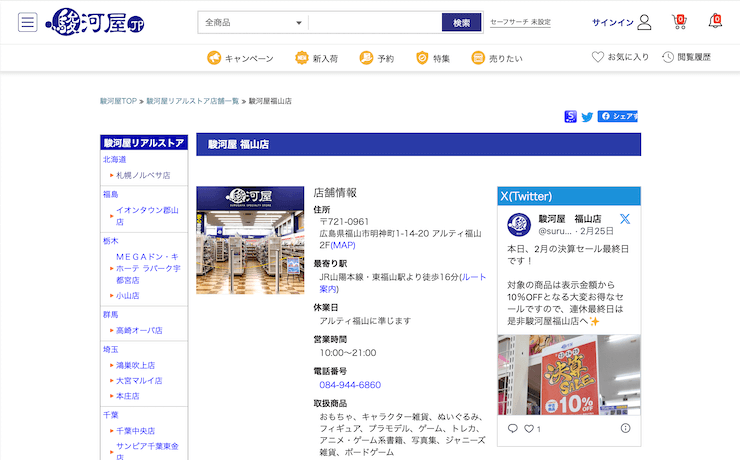
Task: Like the tweet with heart icon
Action: [x=529, y=429]
